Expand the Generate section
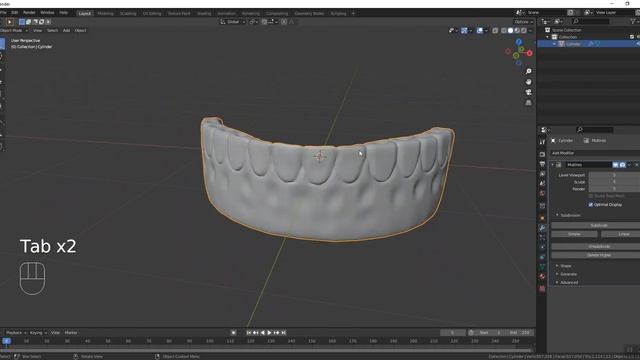640x360 pixels. tap(557, 274)
